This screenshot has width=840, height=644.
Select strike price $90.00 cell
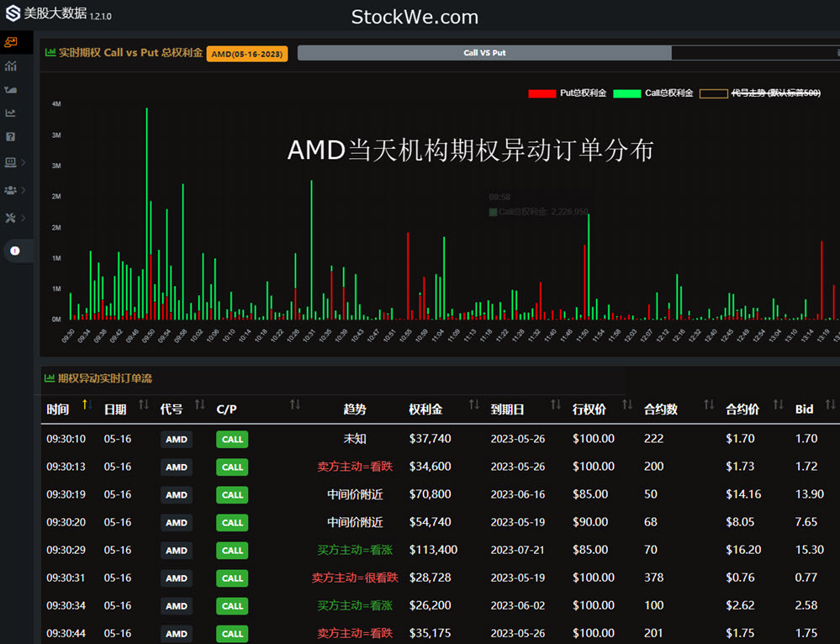589,522
